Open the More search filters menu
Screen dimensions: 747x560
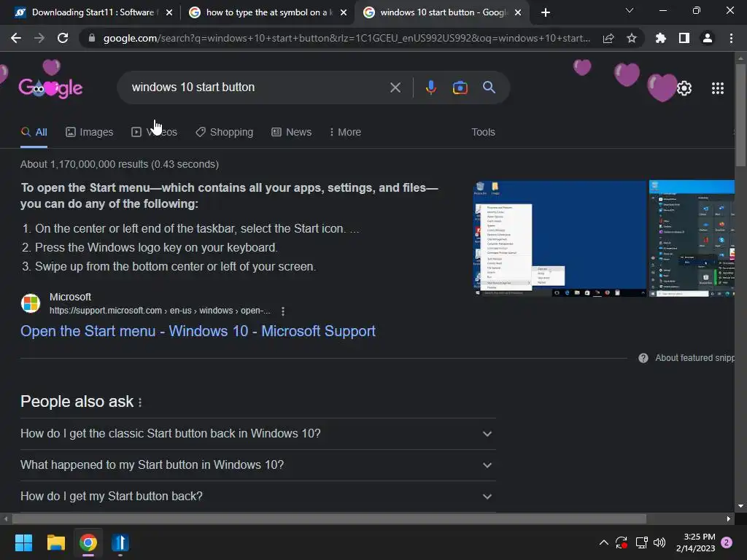pyautogui.click(x=345, y=133)
